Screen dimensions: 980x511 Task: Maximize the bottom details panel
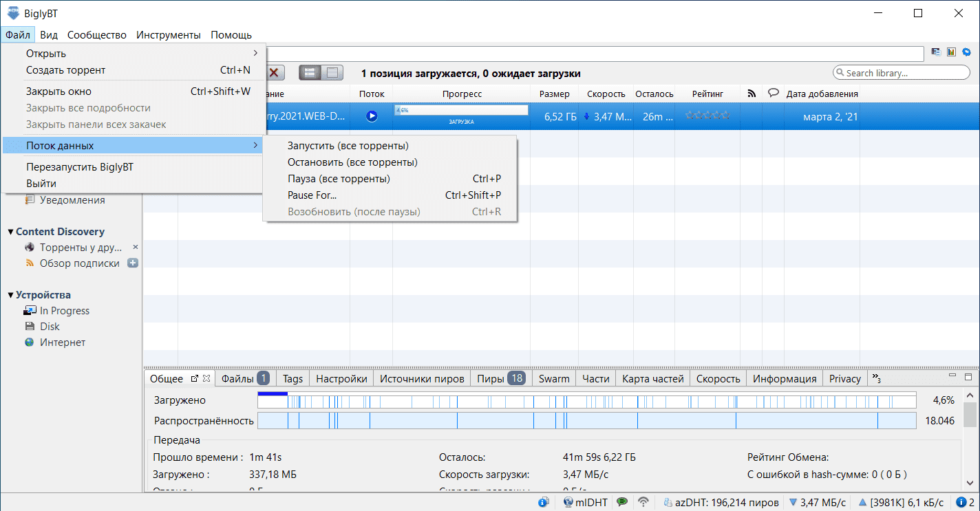tap(968, 377)
